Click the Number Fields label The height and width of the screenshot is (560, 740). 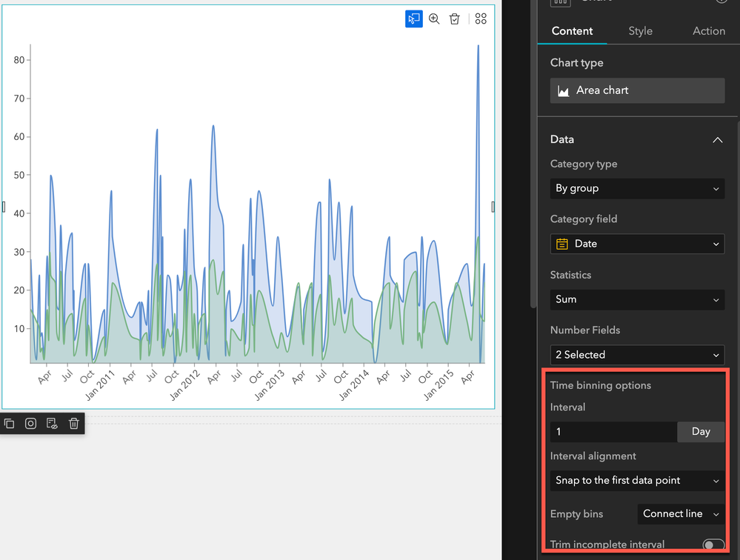point(585,330)
